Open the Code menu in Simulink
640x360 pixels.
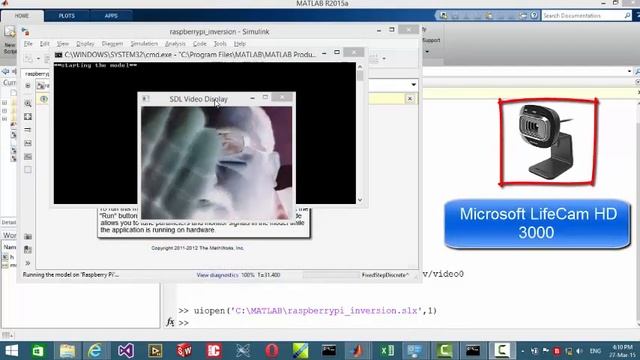click(x=200, y=44)
